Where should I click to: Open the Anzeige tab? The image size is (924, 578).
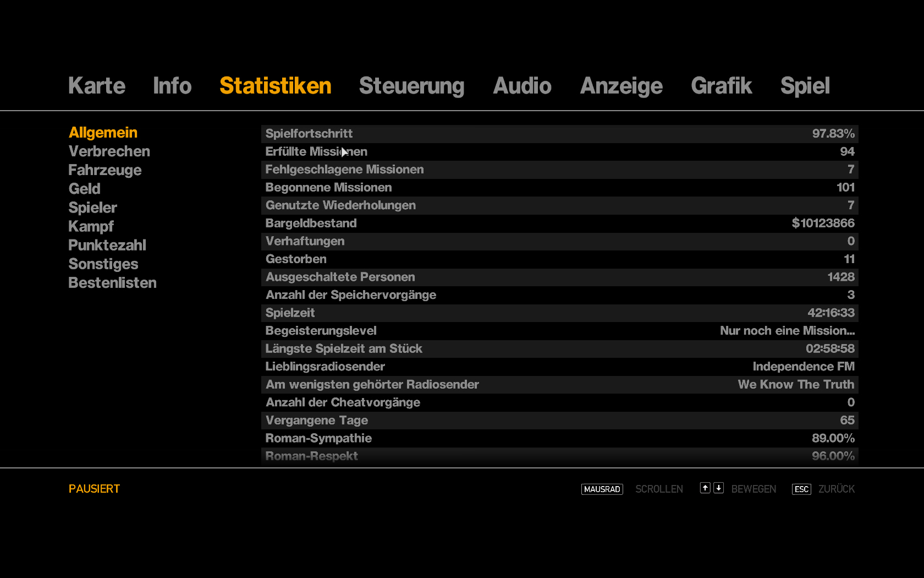(x=621, y=86)
